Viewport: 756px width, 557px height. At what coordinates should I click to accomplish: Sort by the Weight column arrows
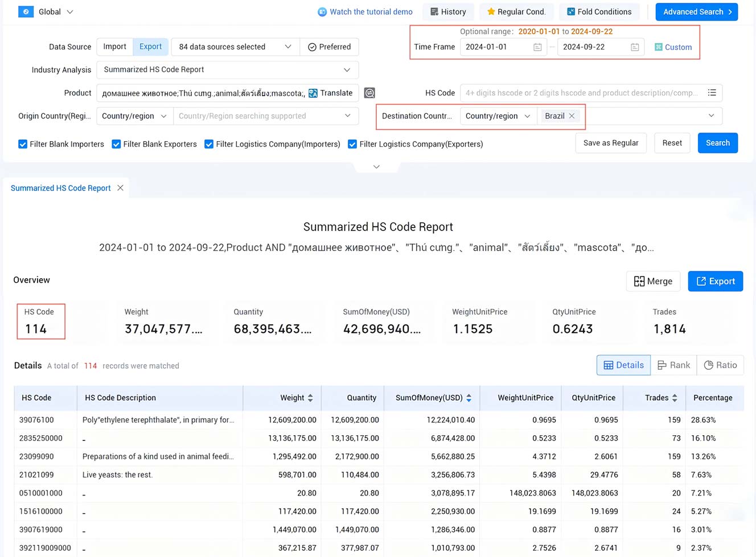[x=310, y=398]
